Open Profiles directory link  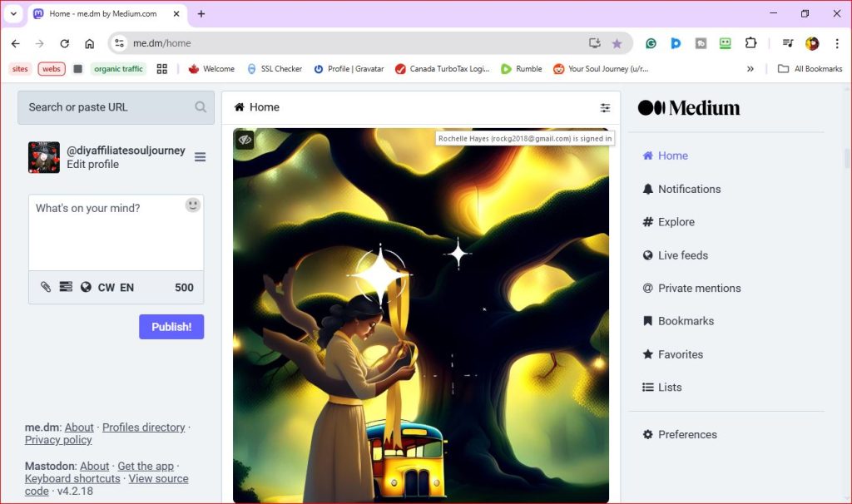click(143, 427)
